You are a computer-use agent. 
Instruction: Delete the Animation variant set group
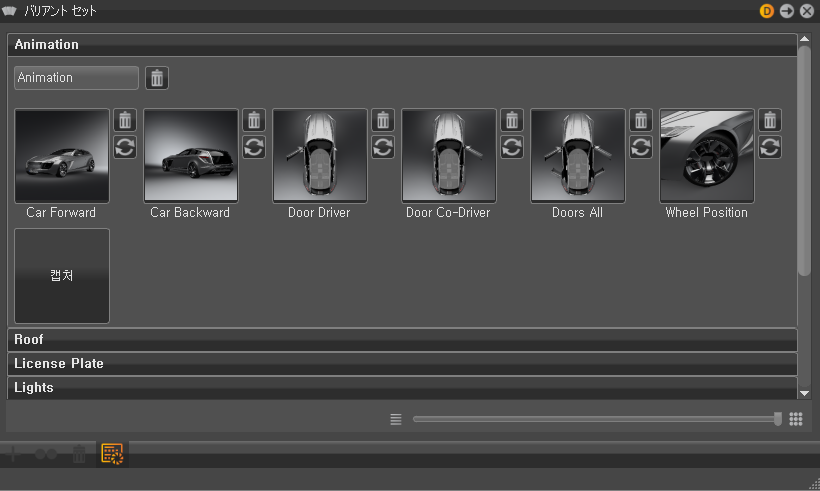coord(157,78)
